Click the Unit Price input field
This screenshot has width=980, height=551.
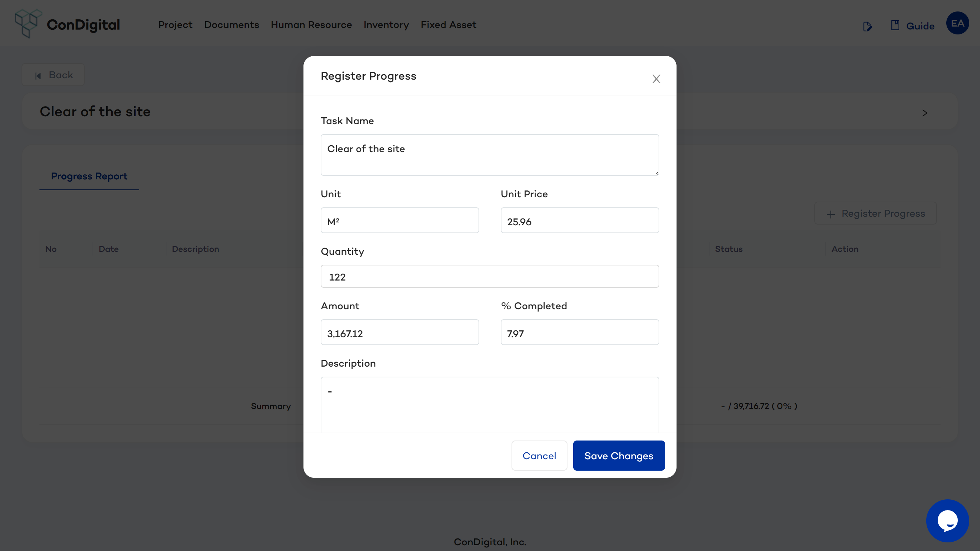point(579,221)
